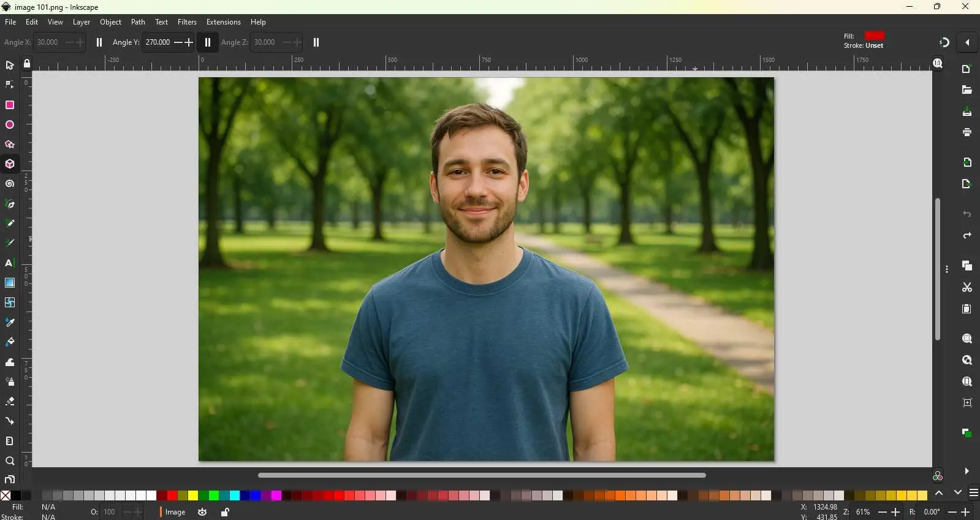Image resolution: width=980 pixels, height=520 pixels.
Task: Select the Rectangle tool
Action: 10,105
